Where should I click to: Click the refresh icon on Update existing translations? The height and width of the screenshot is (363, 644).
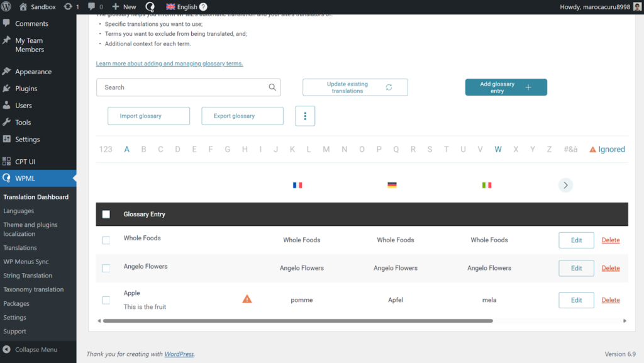pos(389,87)
